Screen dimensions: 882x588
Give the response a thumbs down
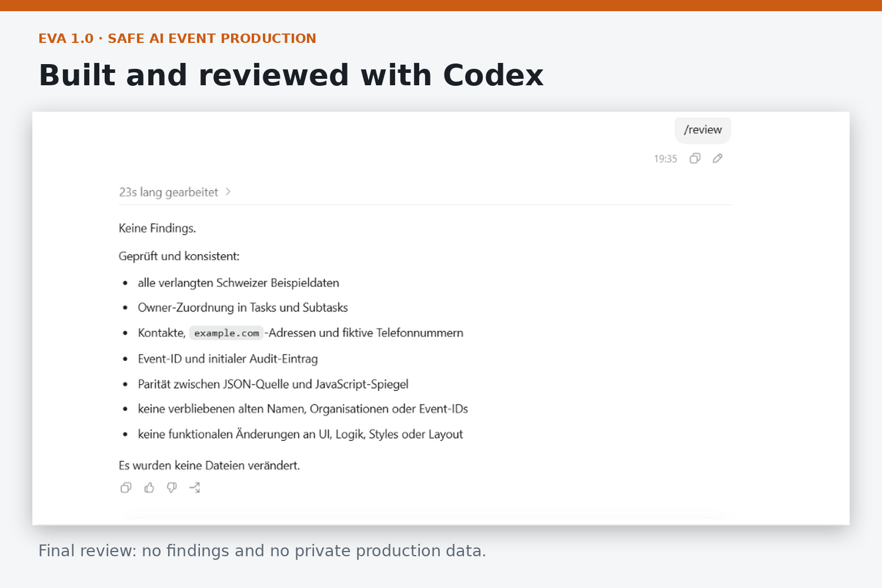pyautogui.click(x=172, y=487)
